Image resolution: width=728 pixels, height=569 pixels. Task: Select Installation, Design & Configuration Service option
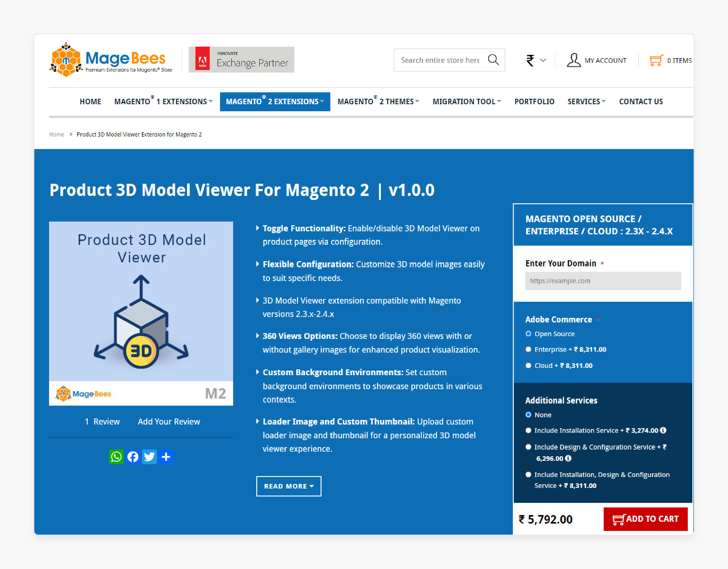point(528,475)
